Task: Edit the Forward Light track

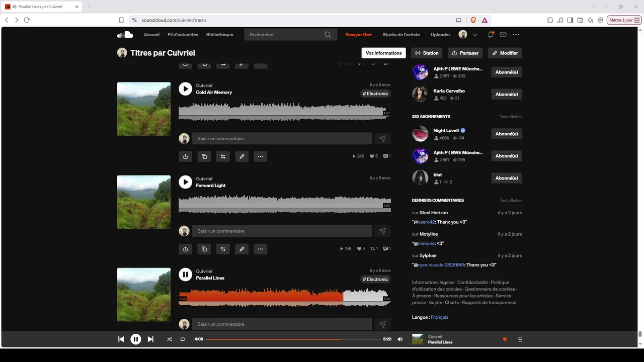Action: pyautogui.click(x=242, y=249)
